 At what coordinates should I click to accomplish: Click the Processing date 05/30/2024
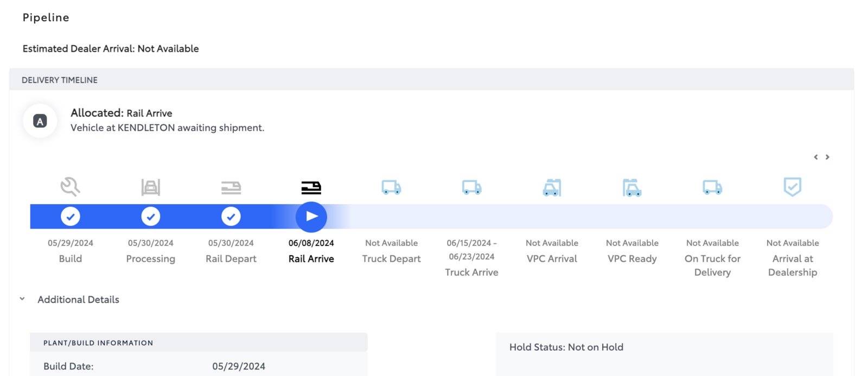(x=151, y=243)
